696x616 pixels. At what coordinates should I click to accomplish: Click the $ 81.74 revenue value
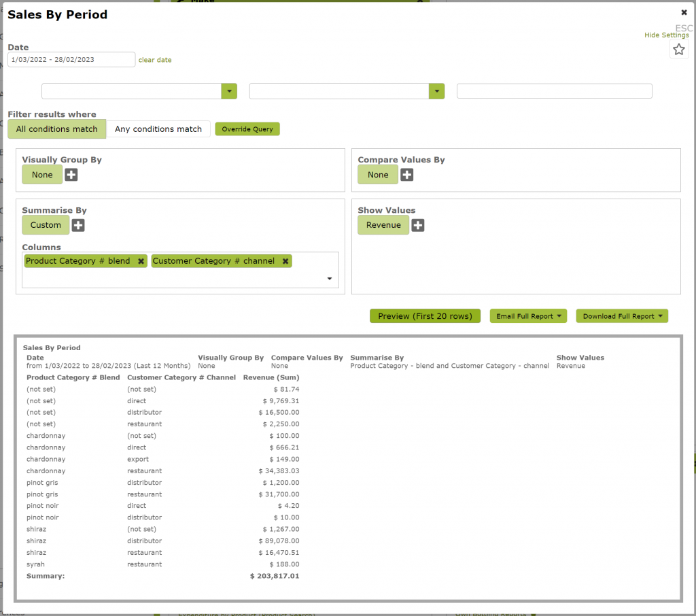click(x=286, y=390)
